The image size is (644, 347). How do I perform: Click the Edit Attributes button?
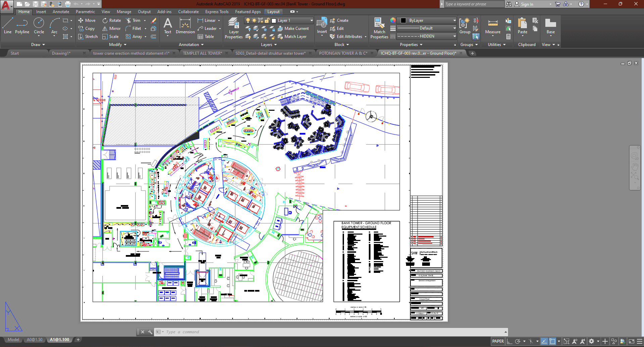(x=349, y=37)
